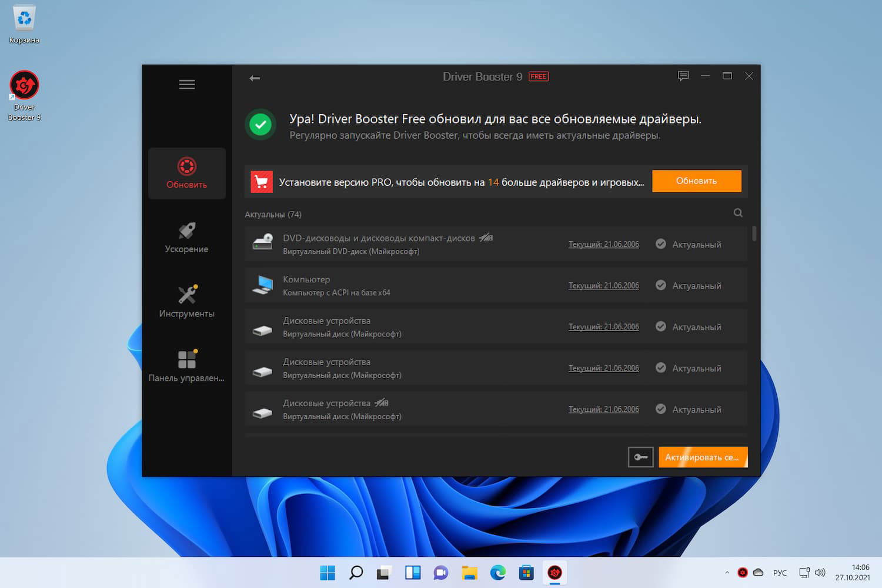The image size is (882, 588).
Task: Click the OneDrive cloud tray icon
Action: [x=759, y=573]
